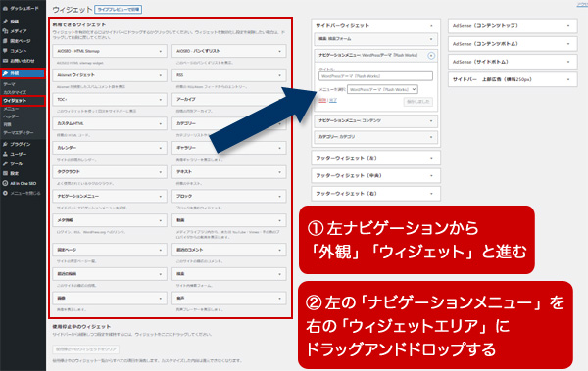Expand the ナビゲーションメニュー available widget arrow
588x371 pixels.
(x=161, y=197)
